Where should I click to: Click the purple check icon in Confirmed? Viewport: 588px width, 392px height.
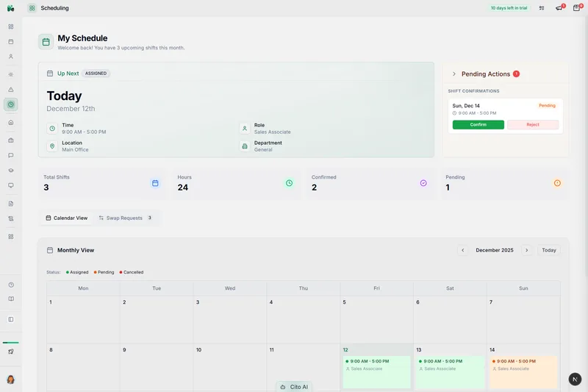[423, 183]
